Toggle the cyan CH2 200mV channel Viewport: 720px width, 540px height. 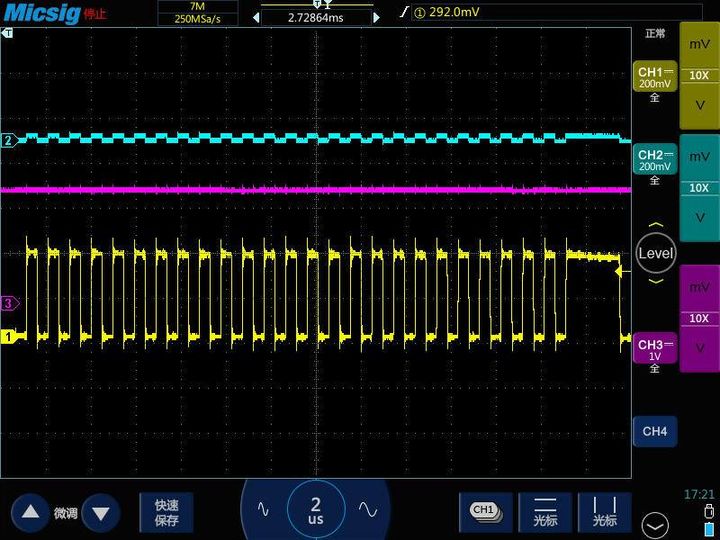(654, 160)
